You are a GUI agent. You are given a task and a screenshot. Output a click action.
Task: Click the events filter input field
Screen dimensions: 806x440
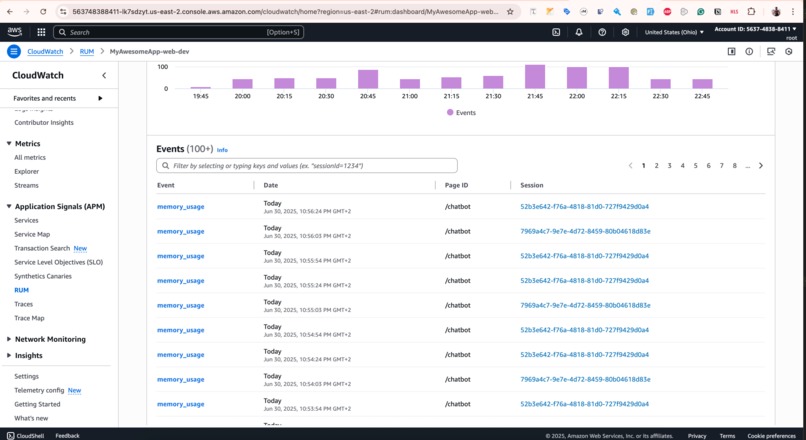click(x=307, y=166)
